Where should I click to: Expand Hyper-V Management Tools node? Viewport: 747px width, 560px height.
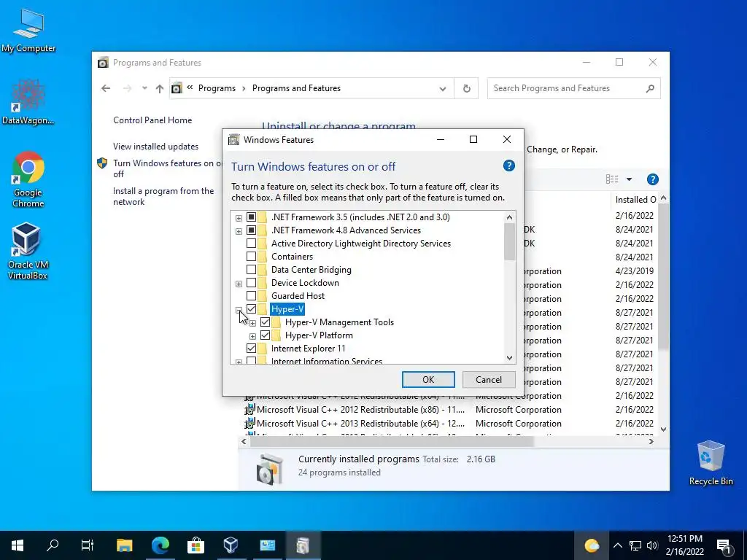click(252, 323)
